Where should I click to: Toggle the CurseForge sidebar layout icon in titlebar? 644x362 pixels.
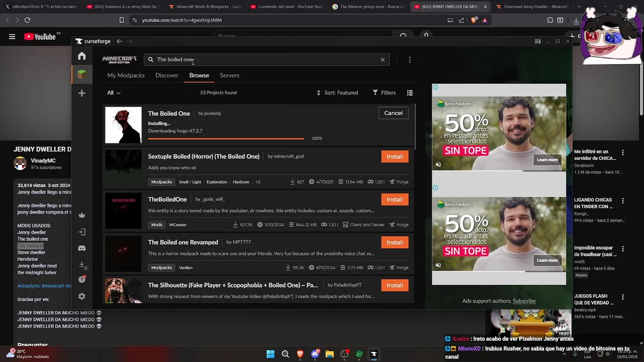pyautogui.click(x=537, y=41)
